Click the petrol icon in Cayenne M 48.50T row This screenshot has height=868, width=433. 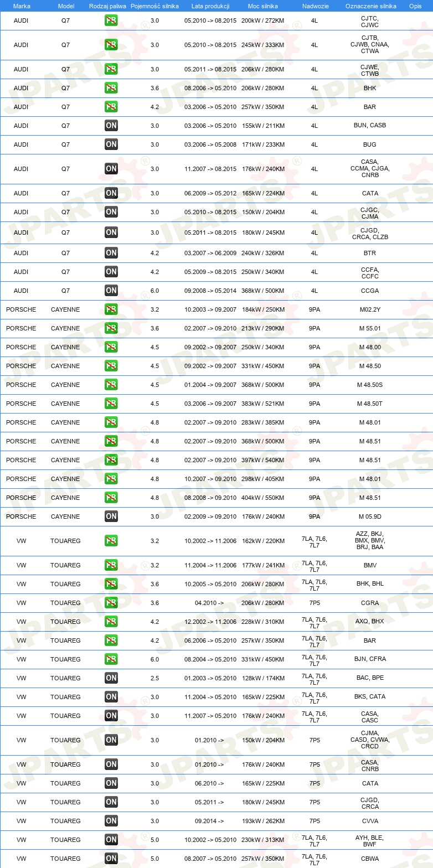[x=111, y=404]
